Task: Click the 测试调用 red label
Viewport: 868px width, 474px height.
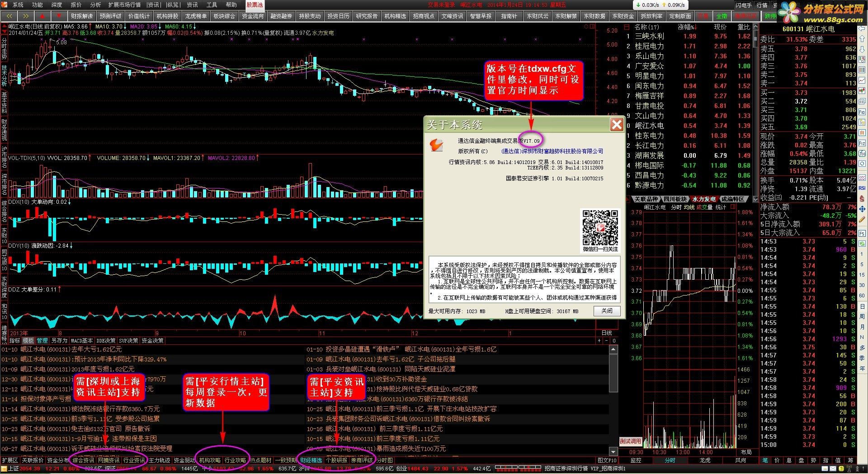Action: point(630,441)
